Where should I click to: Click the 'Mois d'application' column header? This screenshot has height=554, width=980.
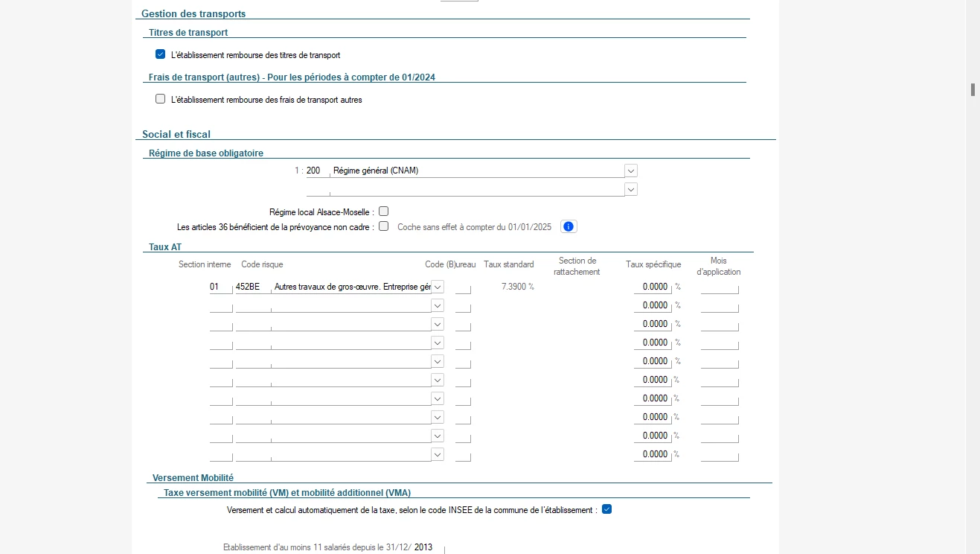[719, 266]
